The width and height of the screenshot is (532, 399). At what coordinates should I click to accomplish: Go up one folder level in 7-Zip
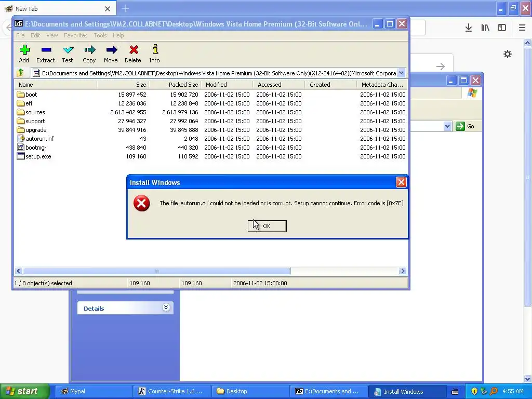click(x=20, y=73)
